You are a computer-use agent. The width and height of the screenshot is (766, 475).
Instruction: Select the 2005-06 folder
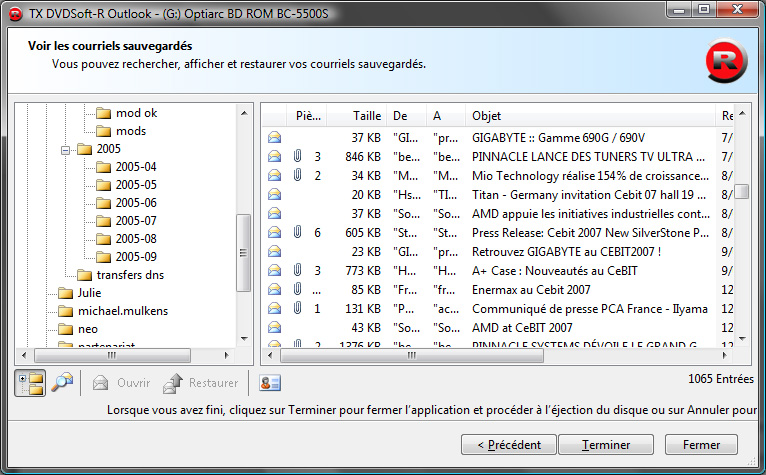(x=136, y=203)
